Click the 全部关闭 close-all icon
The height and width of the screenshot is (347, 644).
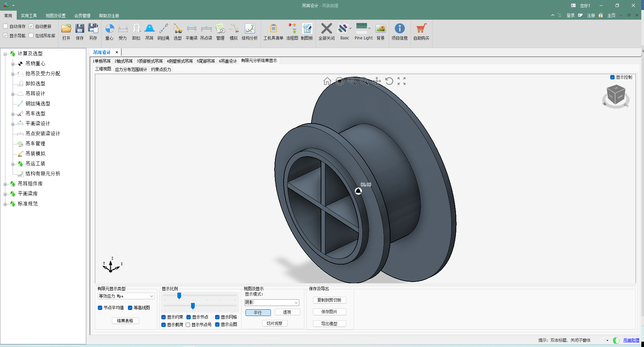coord(326,32)
